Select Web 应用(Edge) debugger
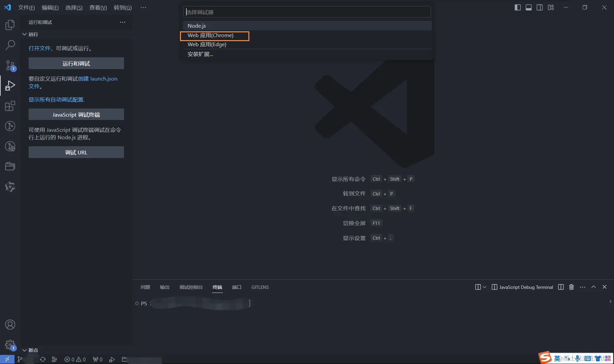Image resolution: width=614 pixels, height=364 pixels. pyautogui.click(x=307, y=44)
